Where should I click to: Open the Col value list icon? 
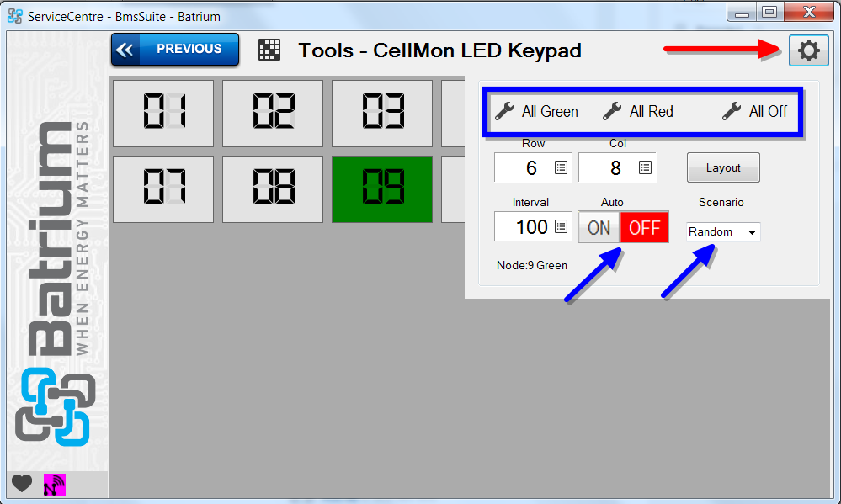coord(645,167)
